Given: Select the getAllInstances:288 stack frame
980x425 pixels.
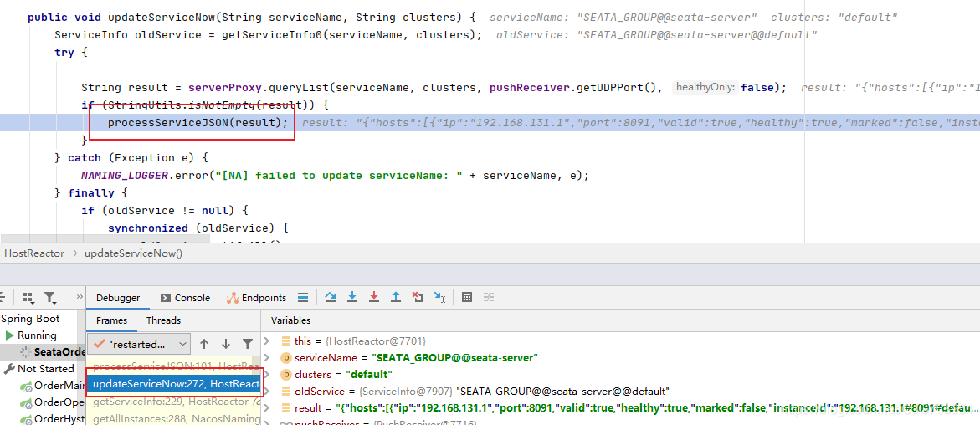Looking at the screenshot, I should tap(174, 419).
